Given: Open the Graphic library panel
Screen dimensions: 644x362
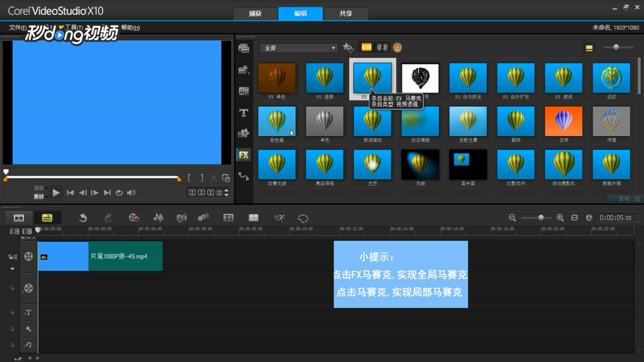Looking at the screenshot, I should pyautogui.click(x=244, y=133).
